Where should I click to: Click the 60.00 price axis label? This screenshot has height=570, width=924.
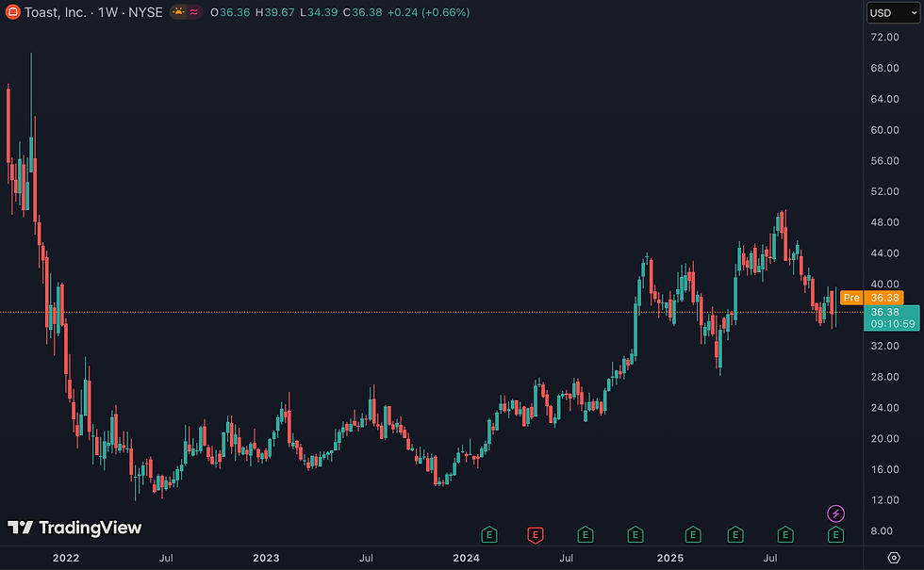point(885,130)
